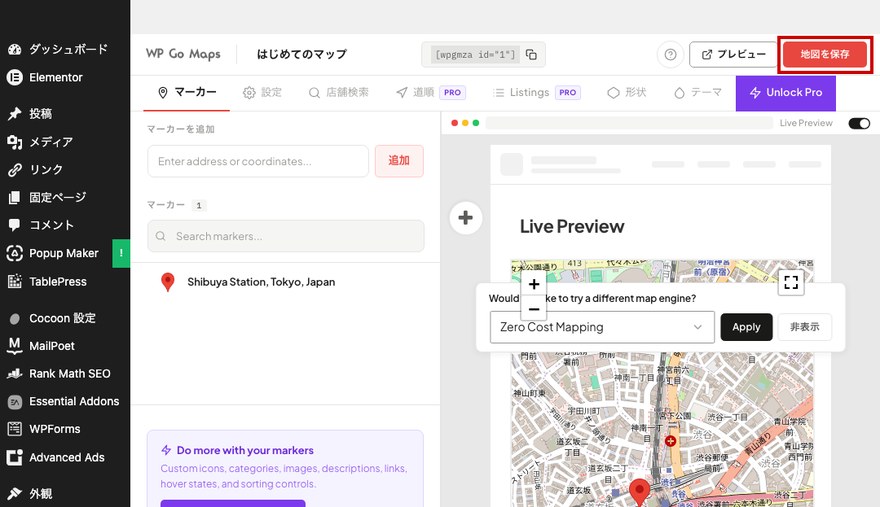
Task: Click Unlock Pro button
Action: click(785, 93)
